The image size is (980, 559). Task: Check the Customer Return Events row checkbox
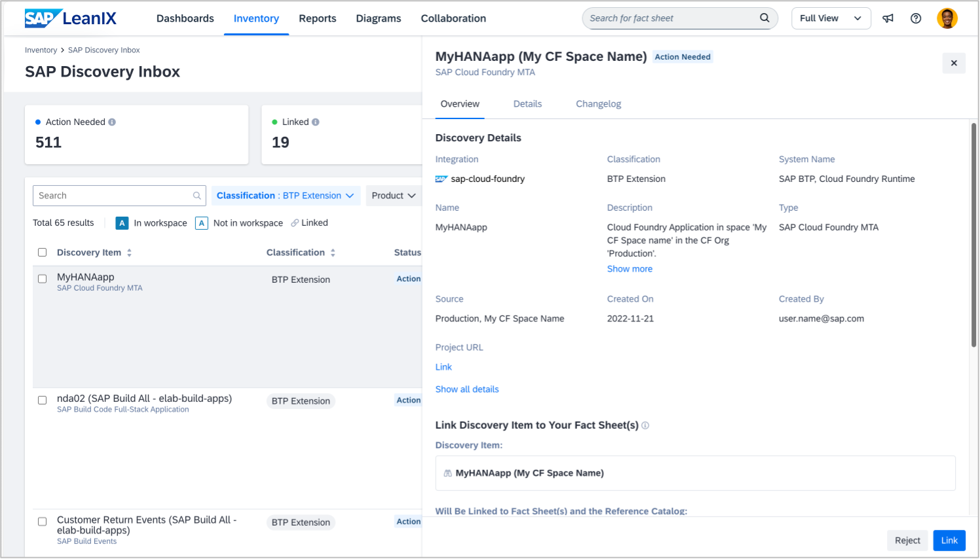(43, 522)
